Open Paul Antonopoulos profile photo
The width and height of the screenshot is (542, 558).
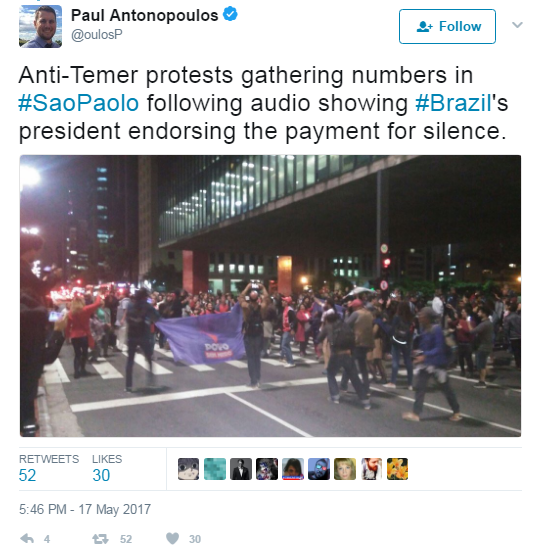[40, 26]
